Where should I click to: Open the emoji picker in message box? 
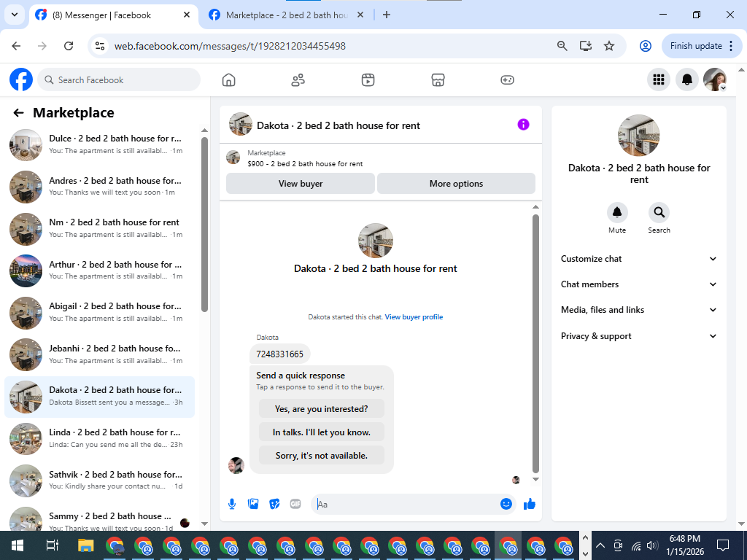[x=506, y=504]
